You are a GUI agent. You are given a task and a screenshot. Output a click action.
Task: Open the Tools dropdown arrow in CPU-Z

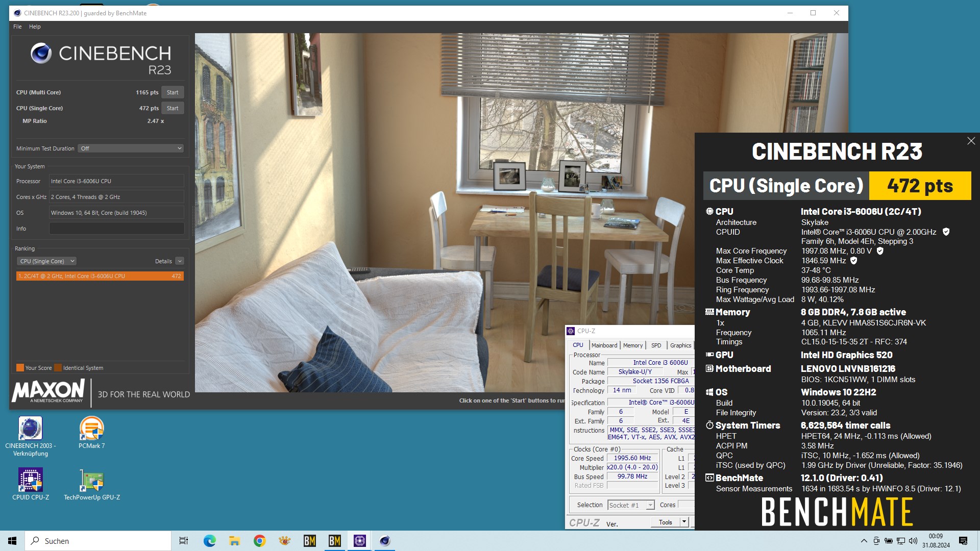pyautogui.click(x=684, y=522)
